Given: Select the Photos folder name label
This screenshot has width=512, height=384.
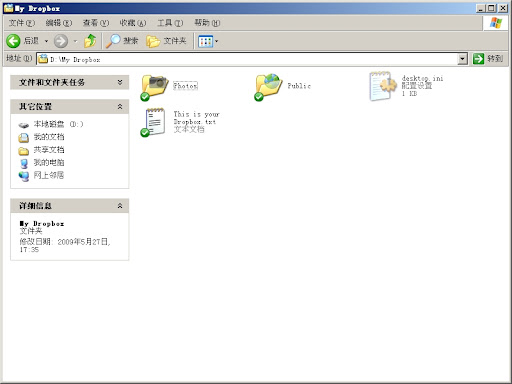Looking at the screenshot, I should click(185, 86).
